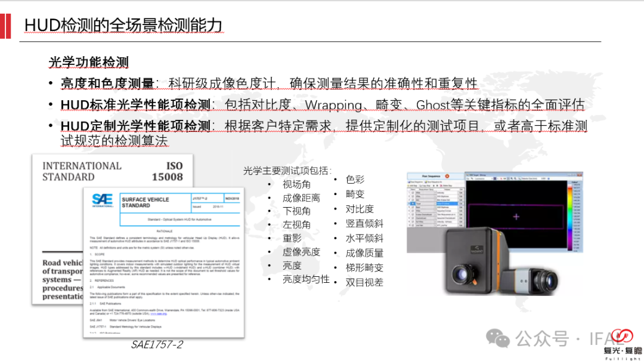Screen dimensions: 644x364
Task: Click the SAE International logo
Action: [103, 200]
